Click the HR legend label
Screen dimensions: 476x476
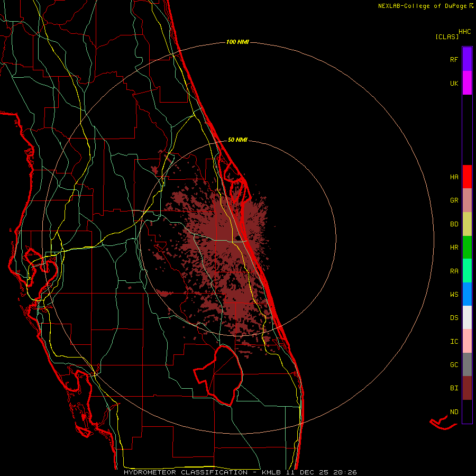tap(454, 248)
